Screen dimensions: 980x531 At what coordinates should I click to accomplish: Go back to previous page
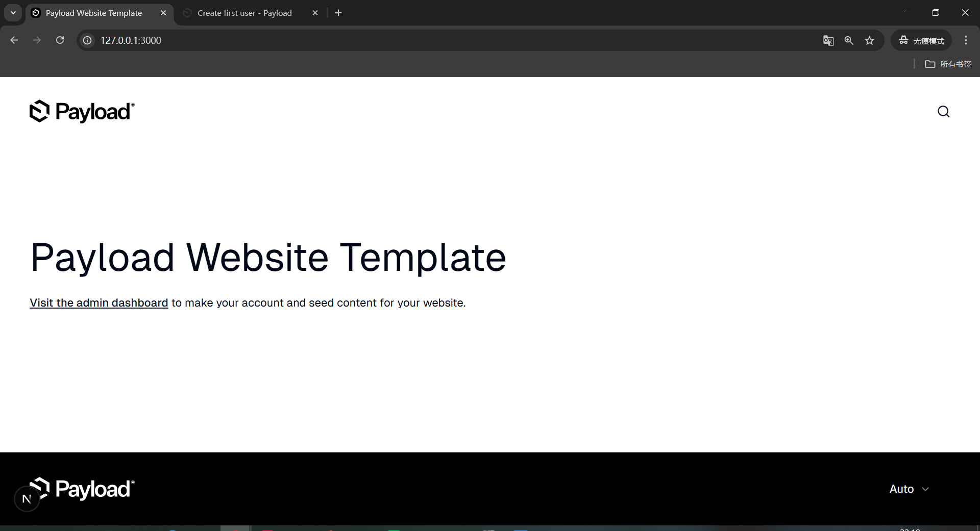click(x=14, y=40)
